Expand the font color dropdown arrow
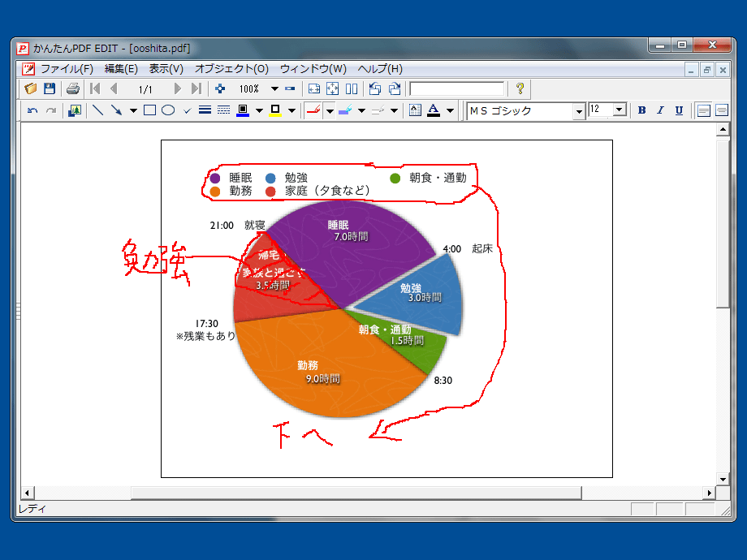The height and width of the screenshot is (560, 747). [450, 110]
